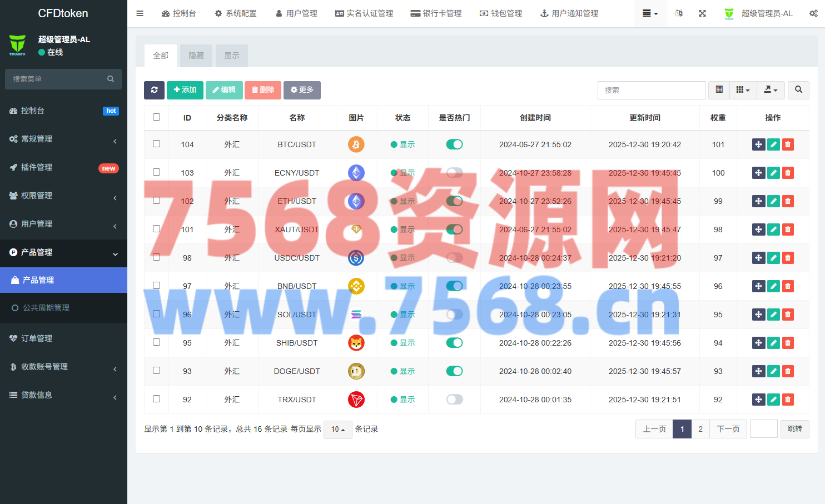
Task: Click the red delete icon for BTC/USDT row
Action: pos(788,144)
